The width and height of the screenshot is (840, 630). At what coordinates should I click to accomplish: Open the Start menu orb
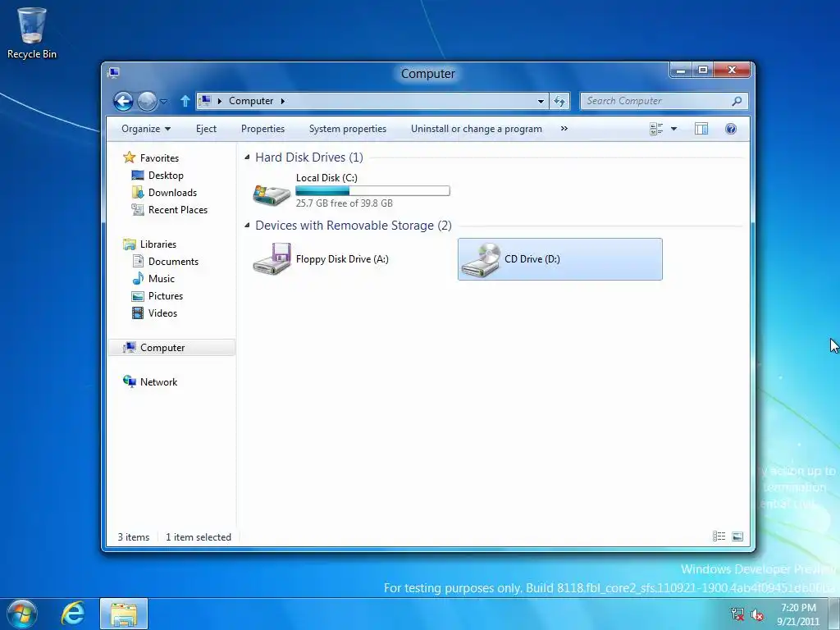click(22, 614)
